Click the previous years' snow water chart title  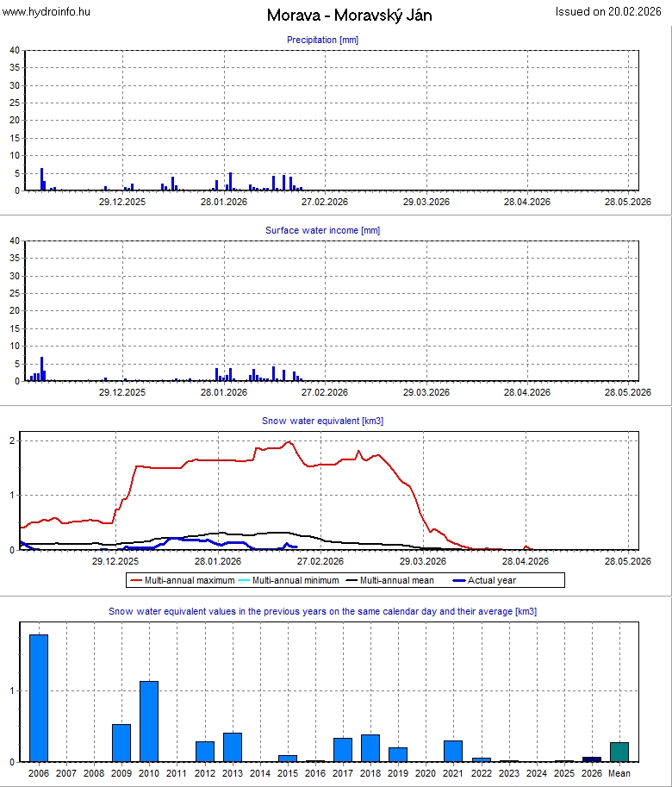click(322, 611)
